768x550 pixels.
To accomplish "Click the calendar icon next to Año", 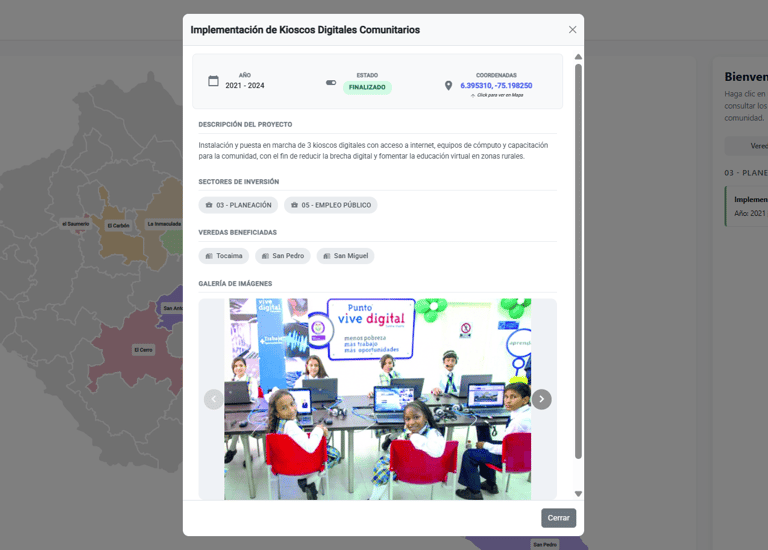I will pos(213,81).
